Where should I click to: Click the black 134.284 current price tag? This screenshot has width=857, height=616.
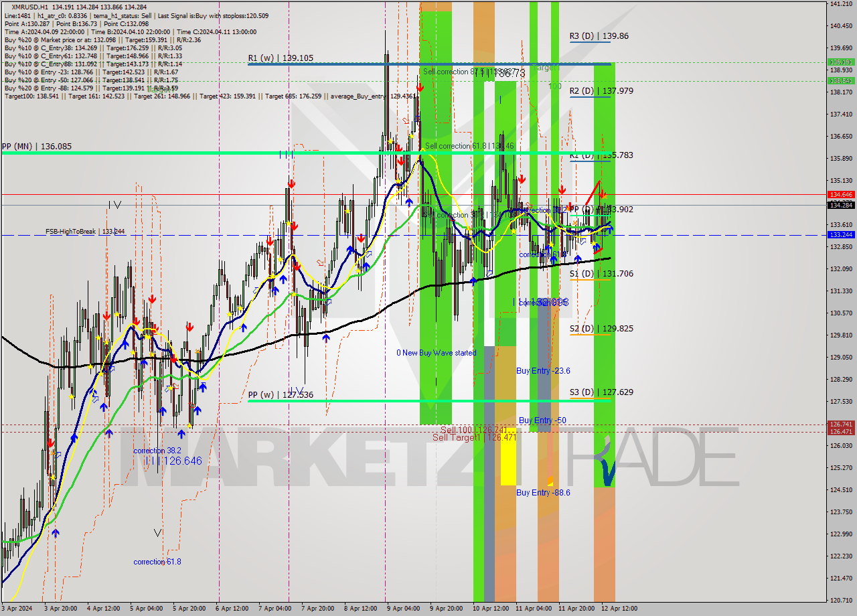click(x=840, y=206)
